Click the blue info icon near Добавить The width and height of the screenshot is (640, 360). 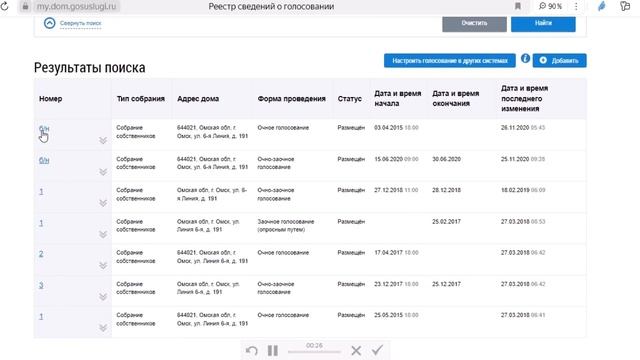tap(525, 58)
